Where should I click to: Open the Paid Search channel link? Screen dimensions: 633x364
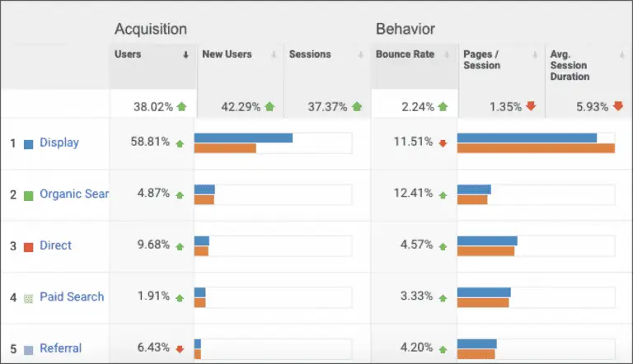click(72, 296)
